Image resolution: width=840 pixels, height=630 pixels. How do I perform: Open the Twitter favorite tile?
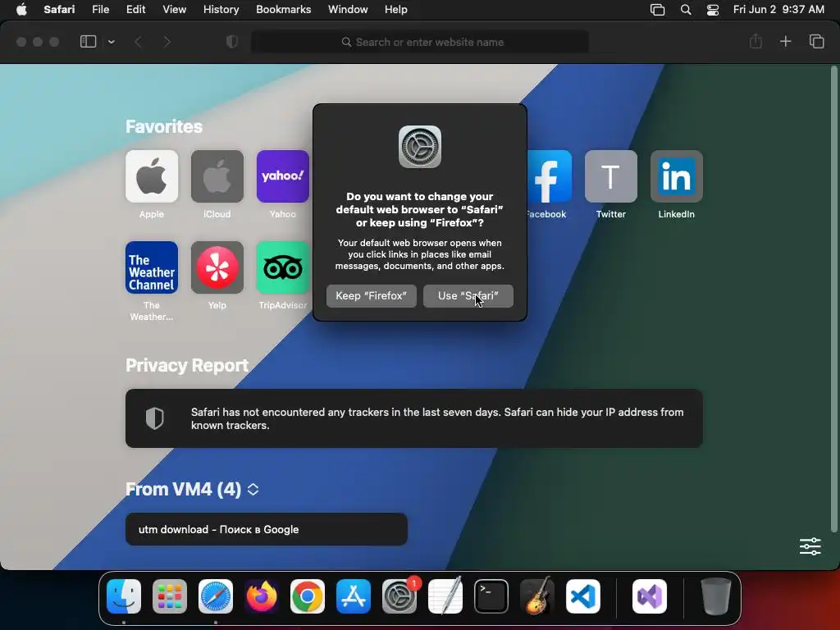pos(610,176)
